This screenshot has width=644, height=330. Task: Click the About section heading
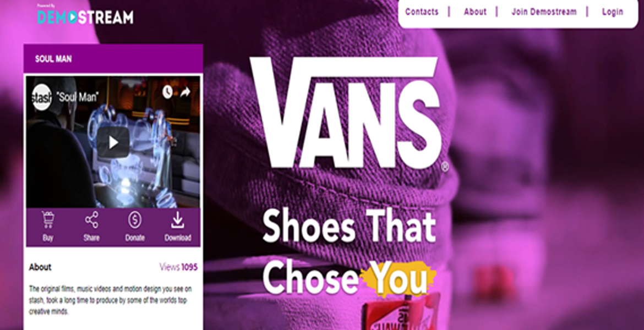[40, 267]
